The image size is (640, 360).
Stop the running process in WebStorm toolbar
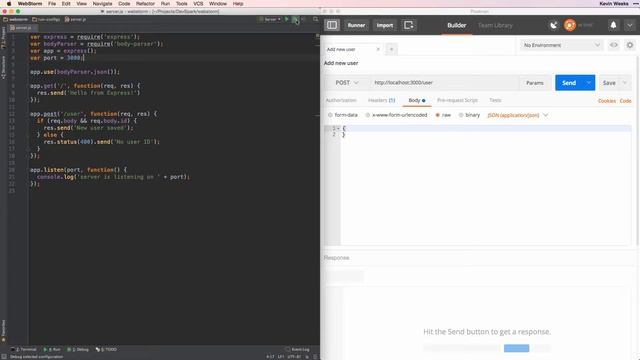click(x=303, y=19)
